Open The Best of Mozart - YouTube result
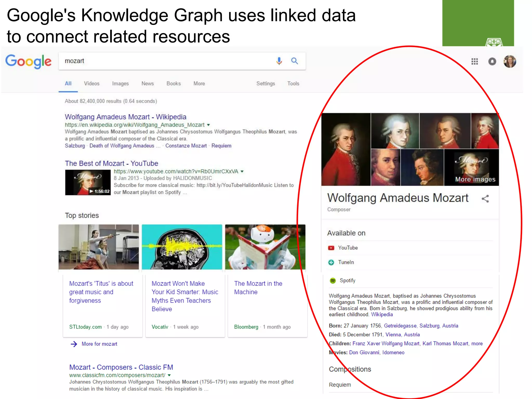Screen dimensions: 532x399 point(111,163)
